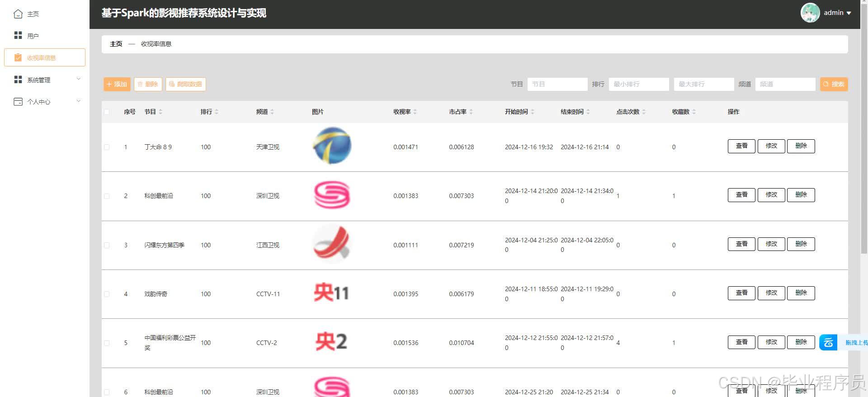Expand the 个人中心 submenu chevron

pyautogui.click(x=79, y=101)
